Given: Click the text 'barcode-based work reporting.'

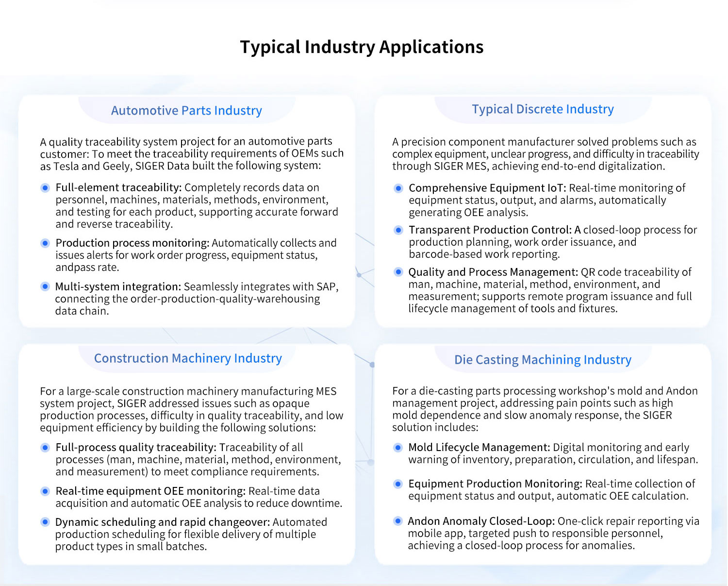Looking at the screenshot, I should [484, 254].
